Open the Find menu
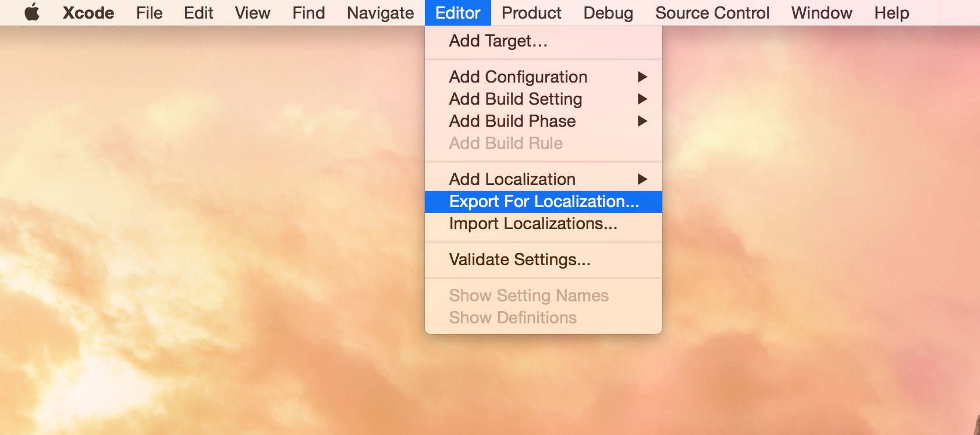Viewport: 980px width, 435px height. (308, 13)
